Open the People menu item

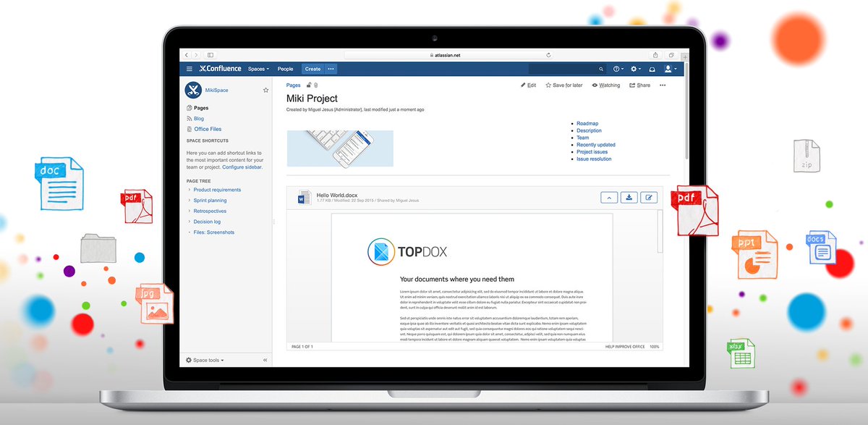286,69
